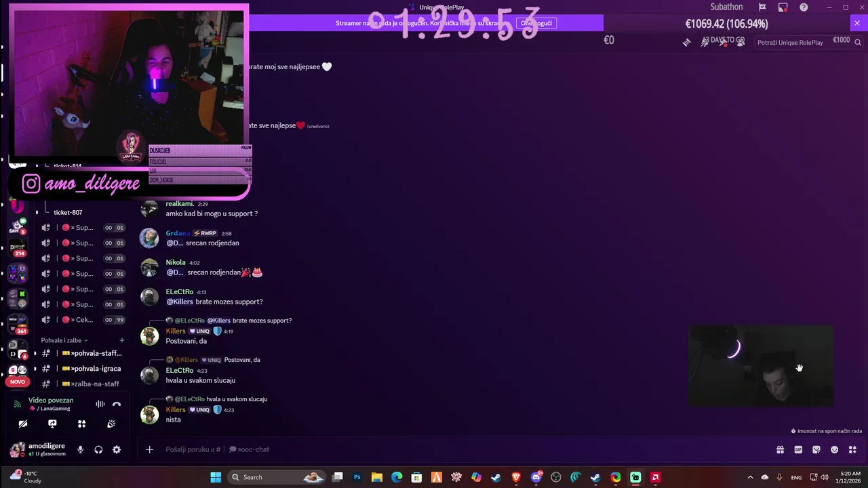The height and width of the screenshot is (488, 868).
Task: Open the »pohvala-igraca channel
Action: [x=81, y=369]
